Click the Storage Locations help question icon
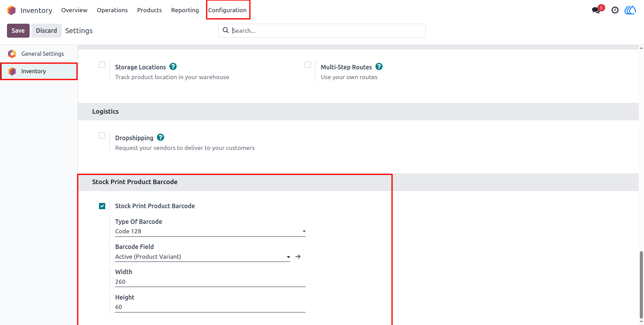 [x=173, y=67]
